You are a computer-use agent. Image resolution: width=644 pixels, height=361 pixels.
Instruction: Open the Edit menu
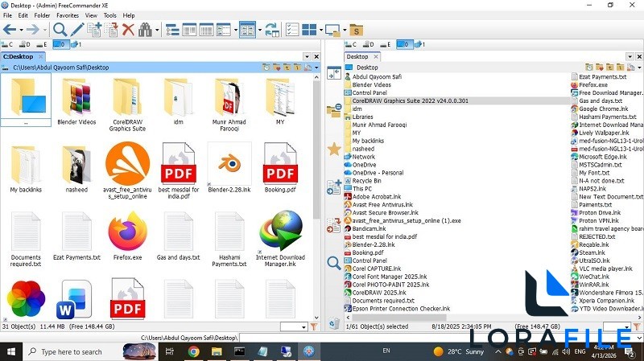[x=23, y=15]
